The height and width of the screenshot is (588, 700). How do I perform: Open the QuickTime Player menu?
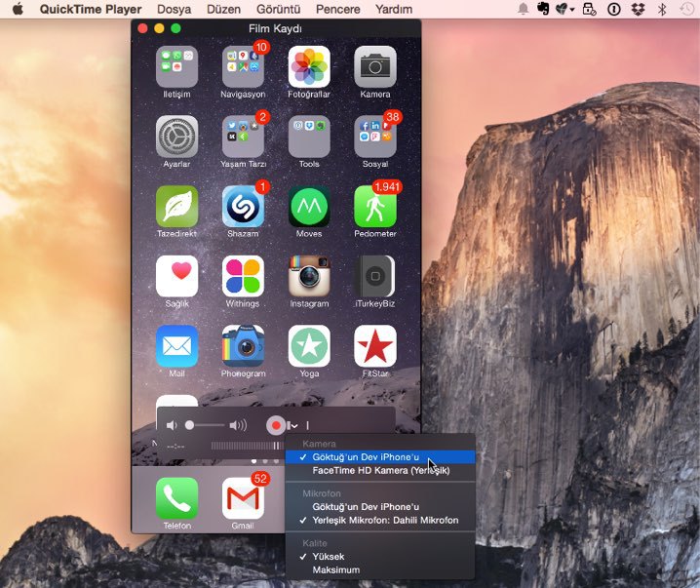point(91,9)
